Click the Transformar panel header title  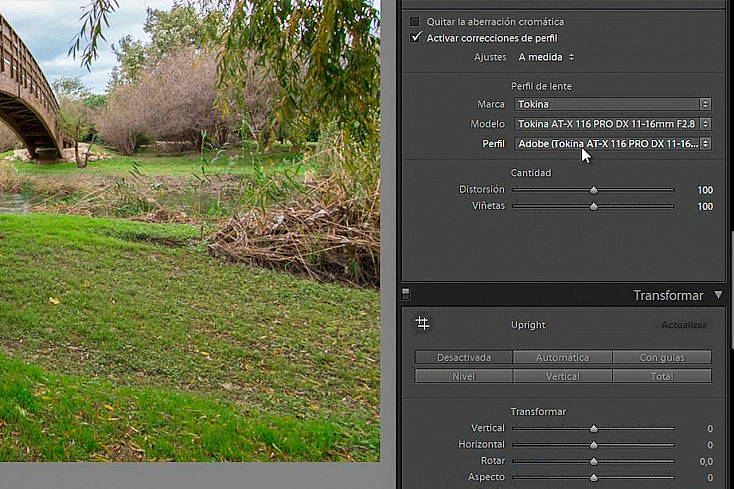668,296
